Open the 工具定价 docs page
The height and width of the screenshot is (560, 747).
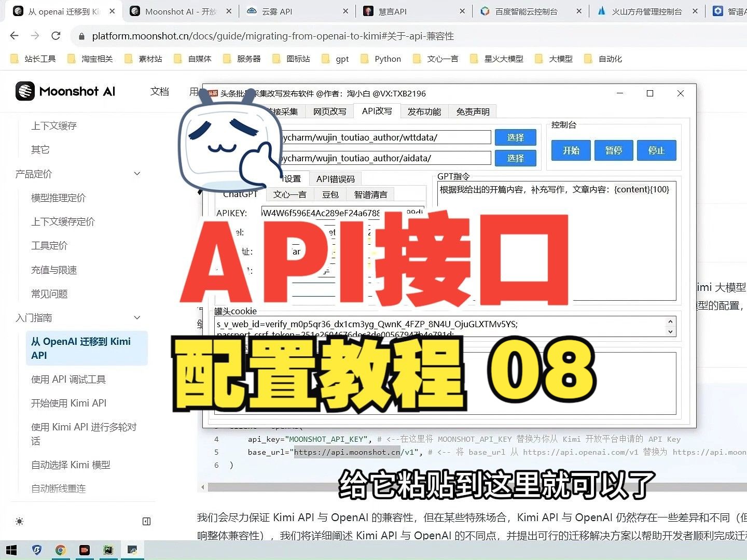(x=49, y=246)
